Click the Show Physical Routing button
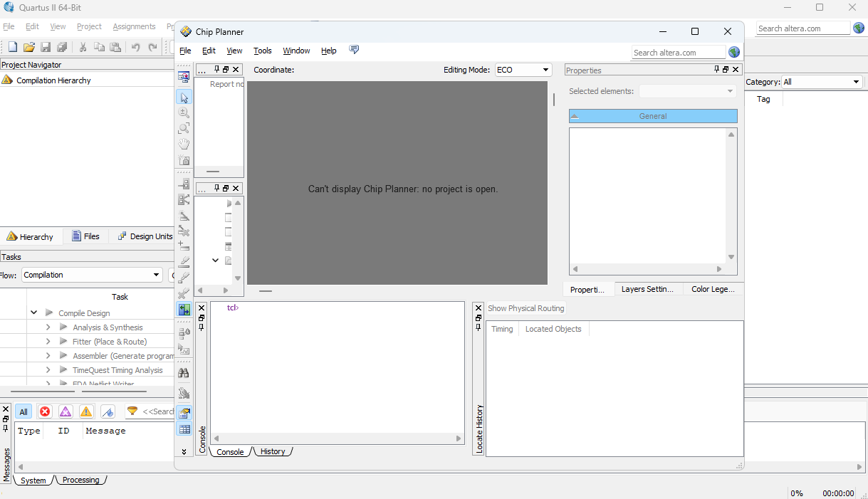This screenshot has height=499, width=868. click(526, 308)
